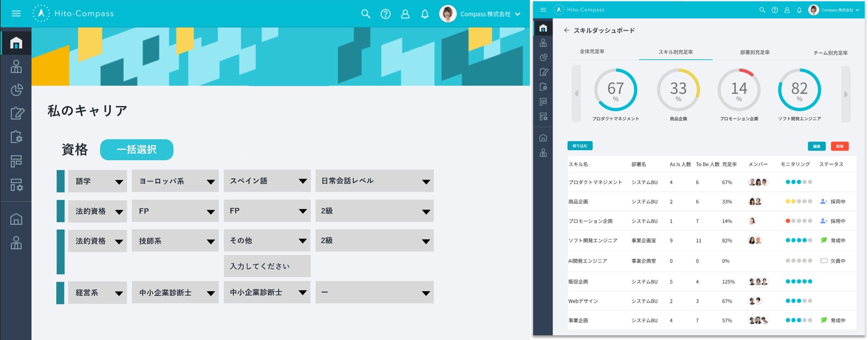868x340 pixels.
Task: Expand Compass株式会社 account menu in left header
Action: [x=490, y=14]
